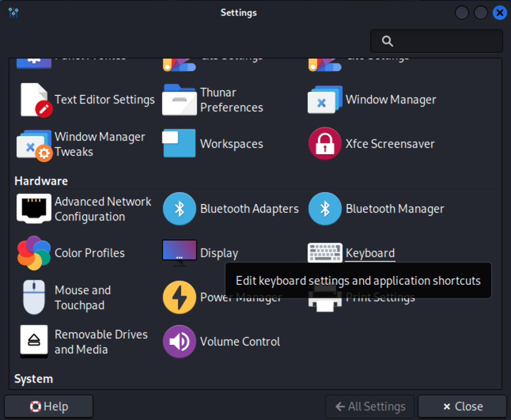Open the Workspaces settings icon
This screenshot has width=511, height=420.
(179, 144)
